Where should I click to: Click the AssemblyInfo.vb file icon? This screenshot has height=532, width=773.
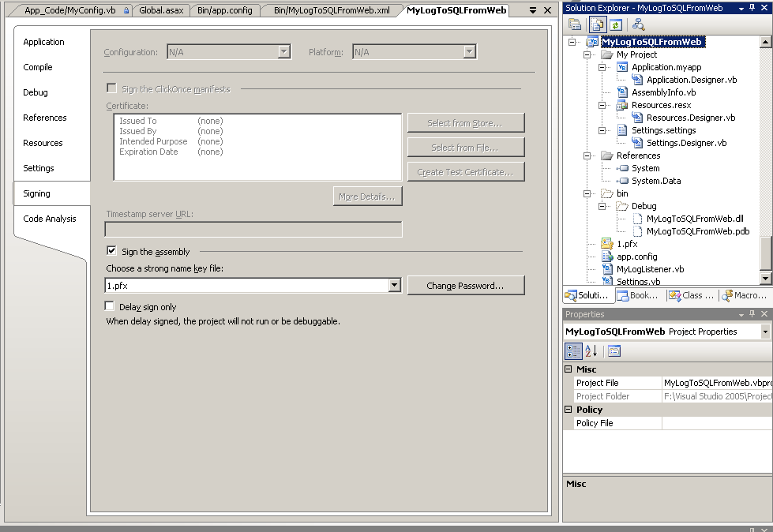[622, 92]
